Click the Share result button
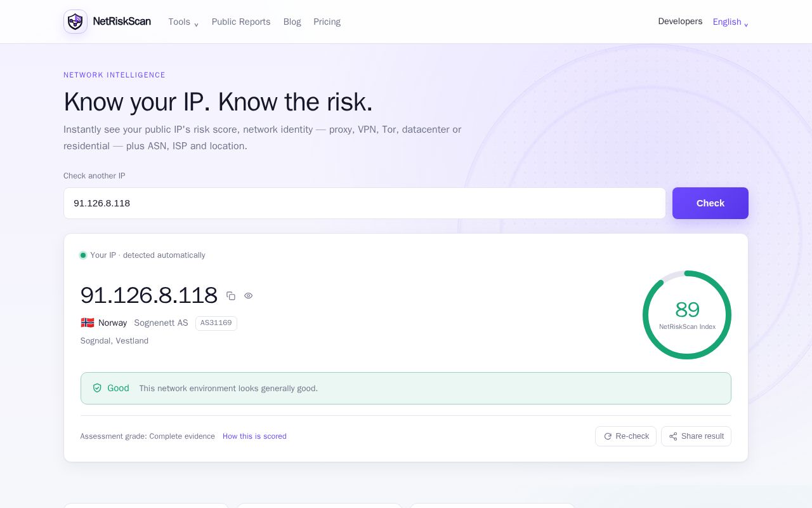The image size is (812, 508). [696, 436]
